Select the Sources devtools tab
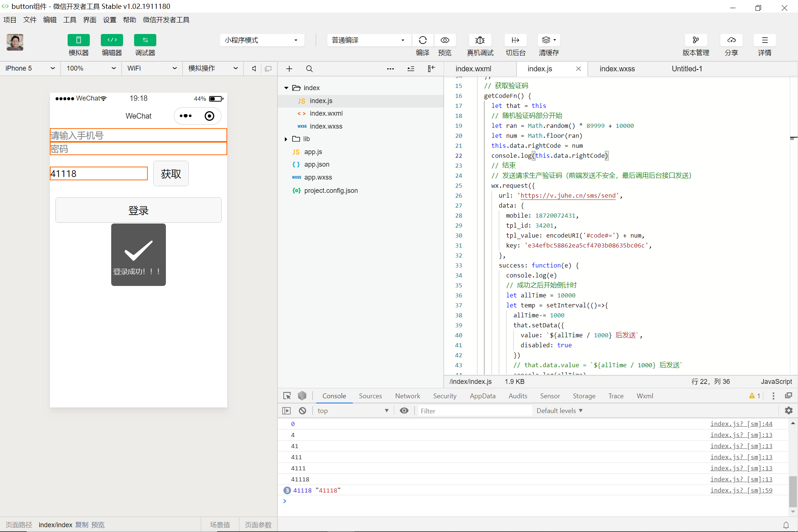This screenshot has height=532, width=798. point(370,396)
